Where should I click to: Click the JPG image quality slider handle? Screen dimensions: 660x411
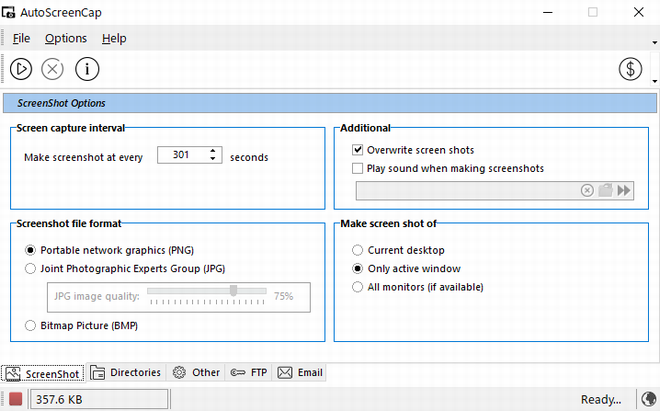pos(233,291)
